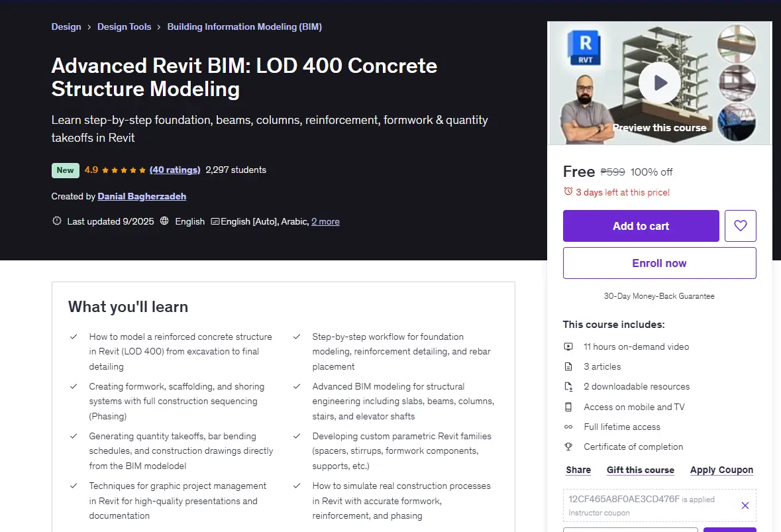
Task: Open Building Information Modeling (BIM) breadcrumb
Action: click(244, 27)
